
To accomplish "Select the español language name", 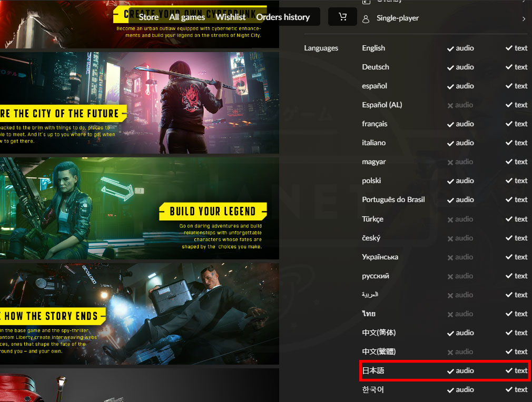I will [375, 86].
